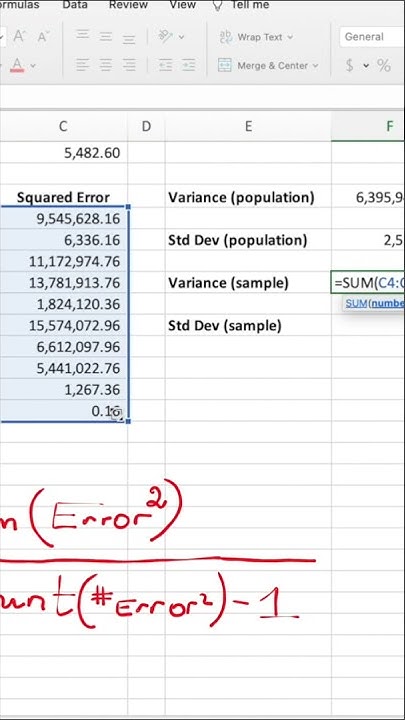This screenshot has width=405, height=720.
Task: Click the Std Dev (sample) label cell
Action: (248, 326)
